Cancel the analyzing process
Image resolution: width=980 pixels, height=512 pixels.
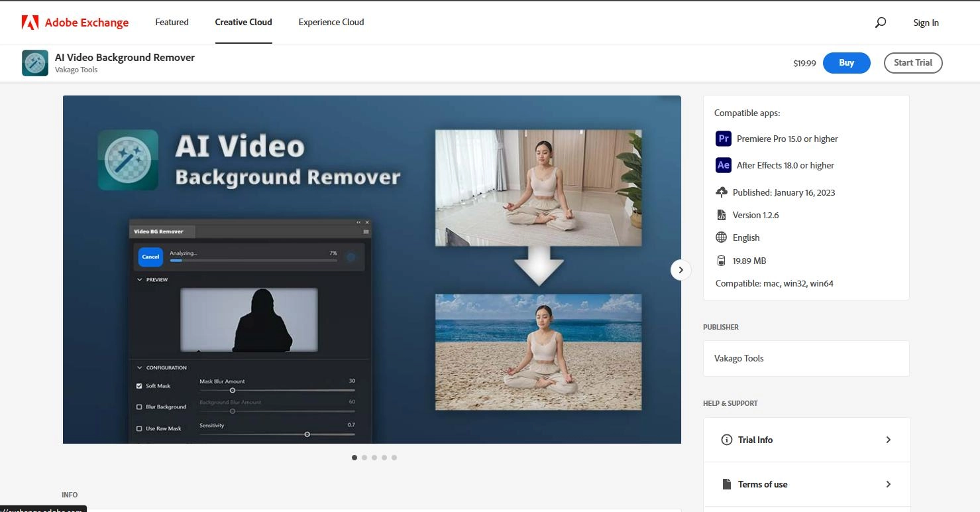pyautogui.click(x=150, y=257)
